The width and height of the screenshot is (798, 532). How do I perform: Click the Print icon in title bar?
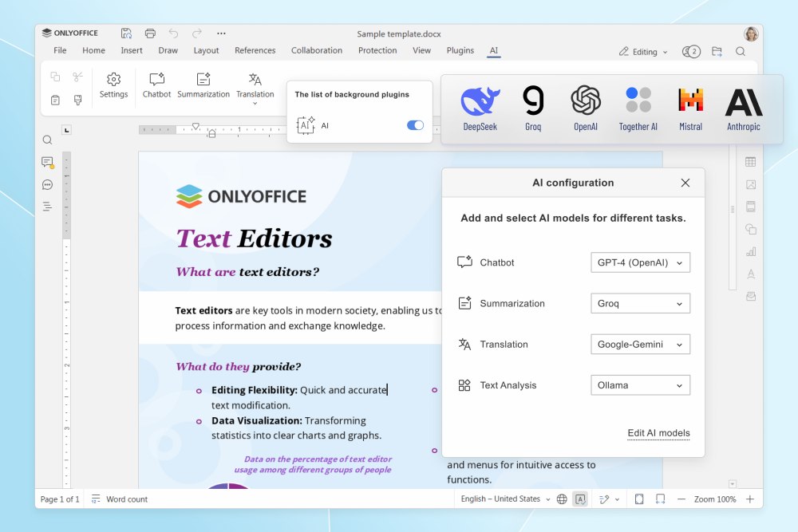(150, 33)
